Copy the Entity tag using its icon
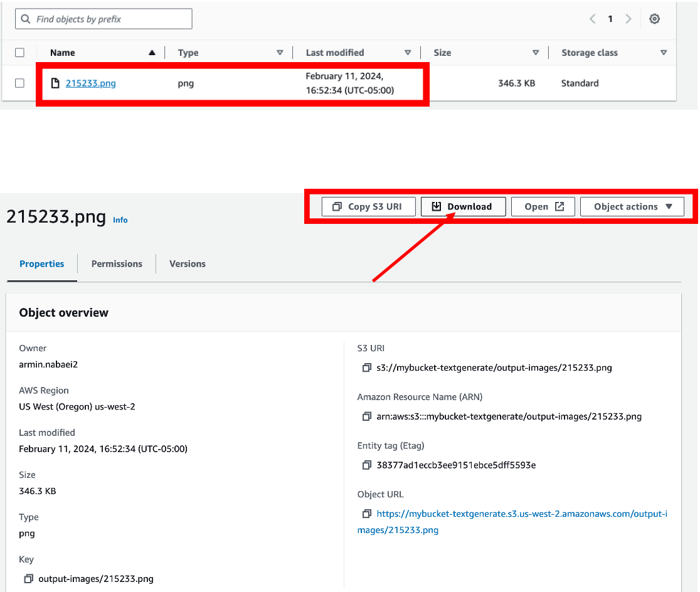 click(x=367, y=465)
